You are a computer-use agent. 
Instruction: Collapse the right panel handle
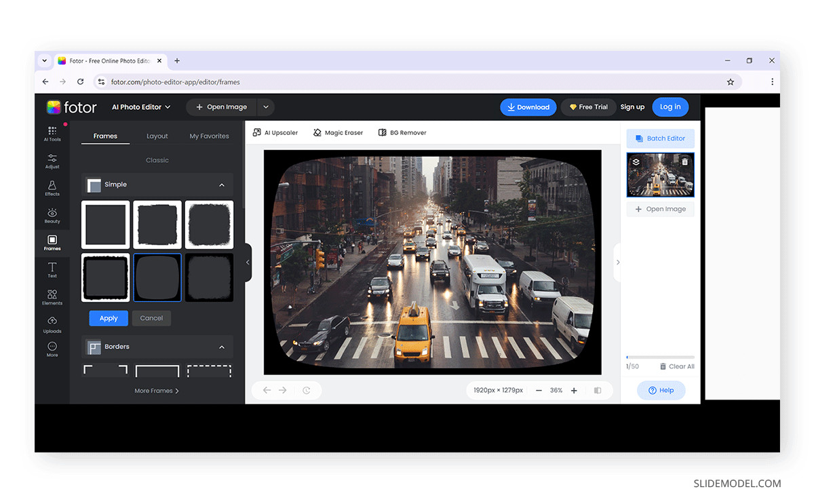(617, 263)
